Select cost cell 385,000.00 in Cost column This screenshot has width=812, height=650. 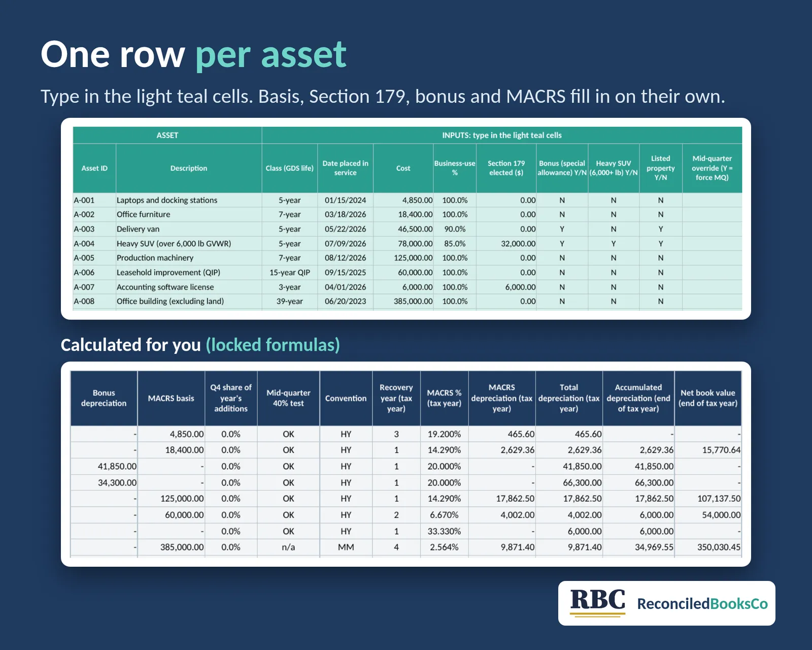[403, 301]
